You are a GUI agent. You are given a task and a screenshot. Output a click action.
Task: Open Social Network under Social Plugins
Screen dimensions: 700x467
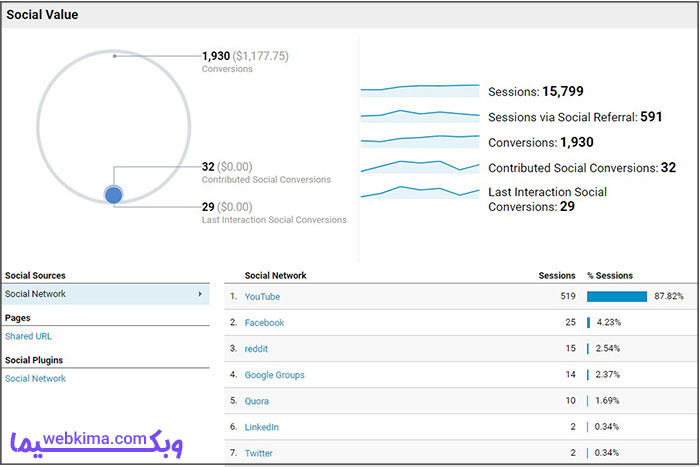point(35,379)
